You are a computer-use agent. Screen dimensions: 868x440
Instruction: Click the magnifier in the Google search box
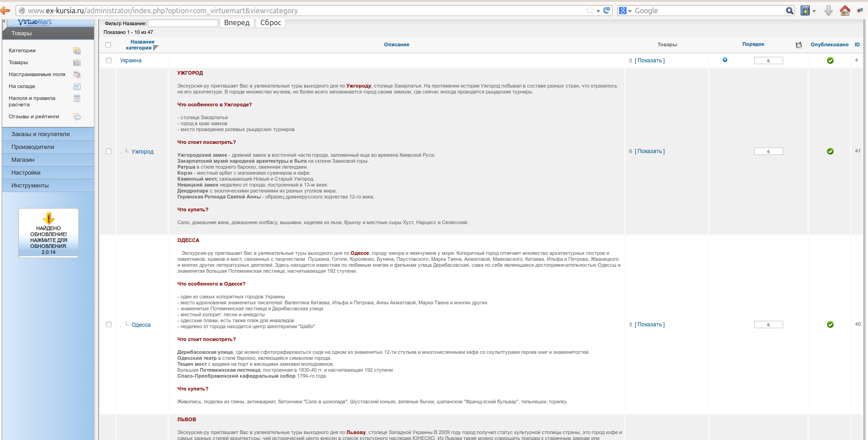pyautogui.click(x=790, y=11)
